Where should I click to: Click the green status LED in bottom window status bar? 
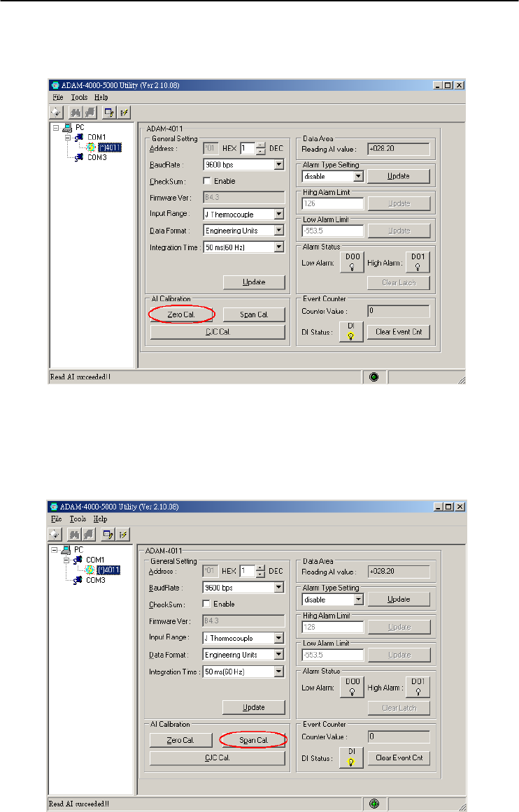374,804
